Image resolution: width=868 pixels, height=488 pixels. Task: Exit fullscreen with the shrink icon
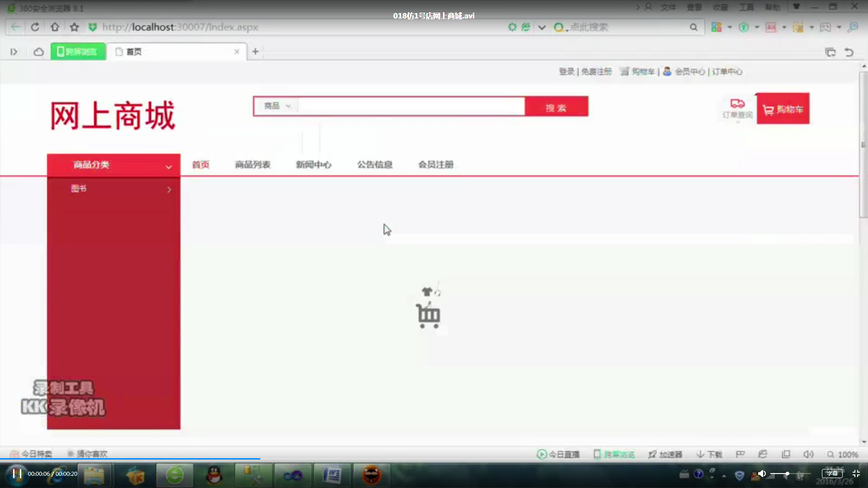click(x=856, y=474)
